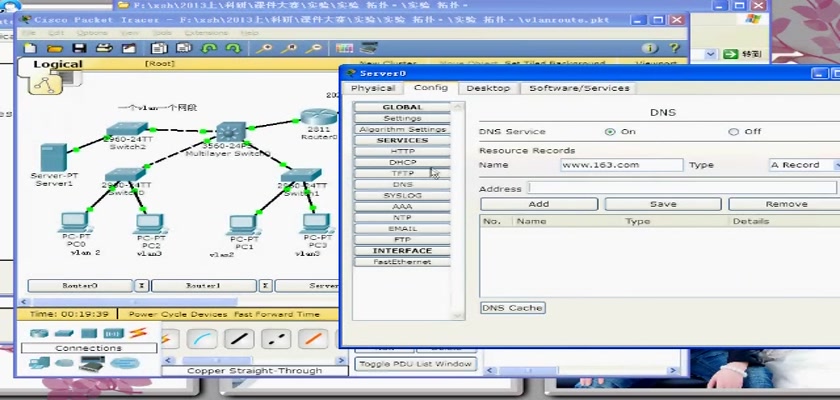
Task: Select Server1 device in topology
Action: 54,158
